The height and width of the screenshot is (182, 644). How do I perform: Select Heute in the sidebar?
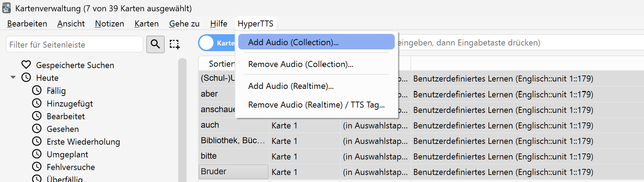click(x=47, y=78)
